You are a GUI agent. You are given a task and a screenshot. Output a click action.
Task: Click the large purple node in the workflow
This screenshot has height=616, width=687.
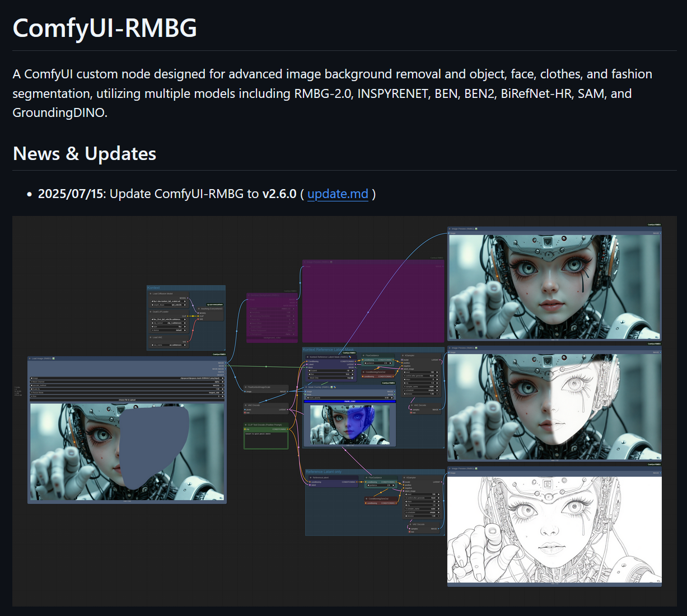[x=373, y=301]
